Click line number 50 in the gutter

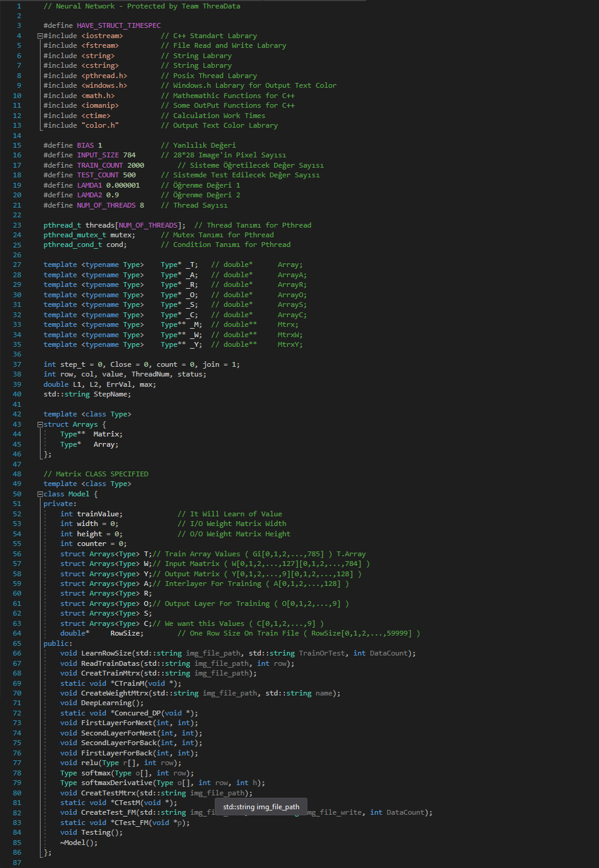[x=17, y=494]
